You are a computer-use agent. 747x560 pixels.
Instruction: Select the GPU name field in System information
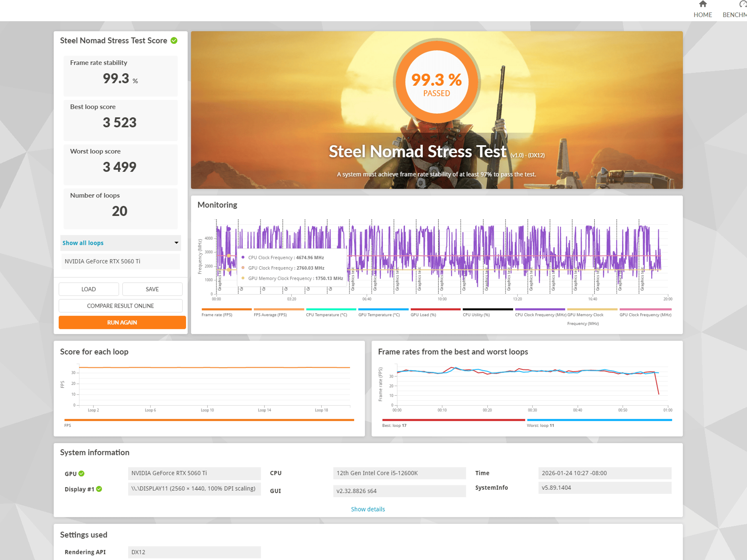point(194,473)
